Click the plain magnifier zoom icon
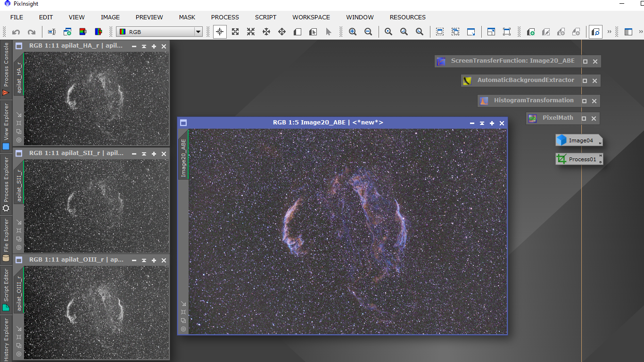The width and height of the screenshot is (644, 362). click(388, 32)
